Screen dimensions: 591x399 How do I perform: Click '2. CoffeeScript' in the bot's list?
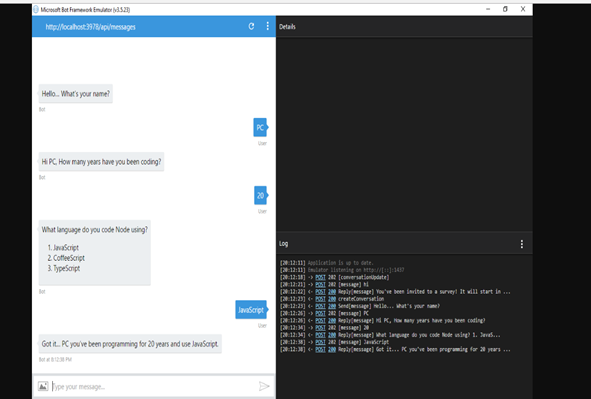point(66,258)
